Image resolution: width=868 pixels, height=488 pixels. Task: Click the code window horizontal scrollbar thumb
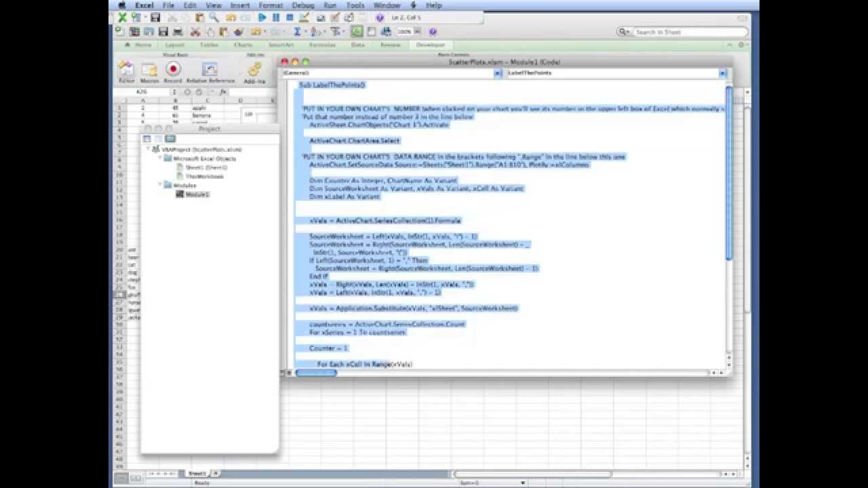[316, 372]
